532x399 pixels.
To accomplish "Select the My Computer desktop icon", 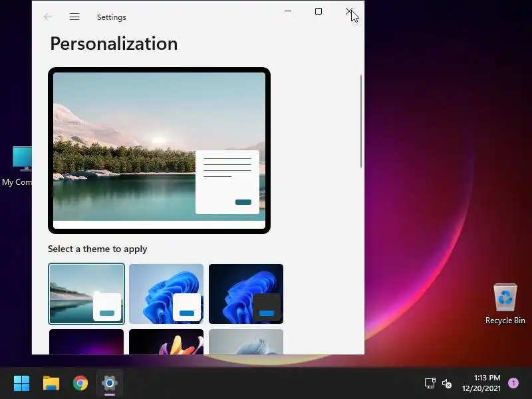I will point(17,166).
